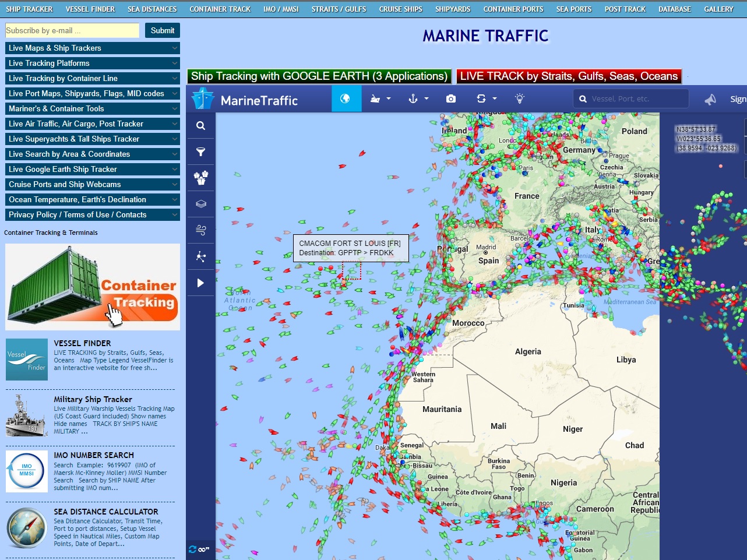Show the wind weather overlay icon
Image resolution: width=747 pixels, height=560 pixels.
point(200,230)
